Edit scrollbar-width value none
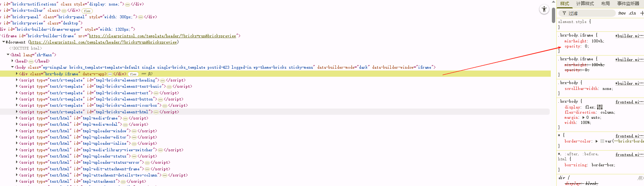644x186 pixels. click(x=607, y=89)
